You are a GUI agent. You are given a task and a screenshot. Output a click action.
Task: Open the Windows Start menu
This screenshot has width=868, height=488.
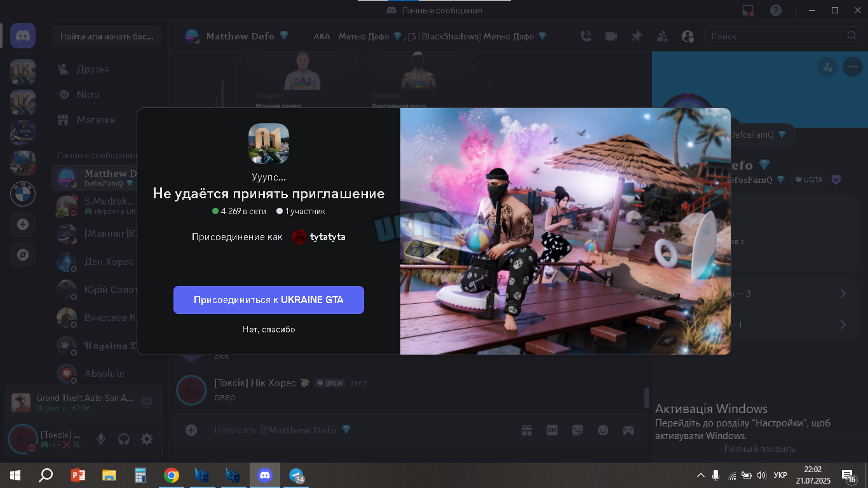coord(15,475)
